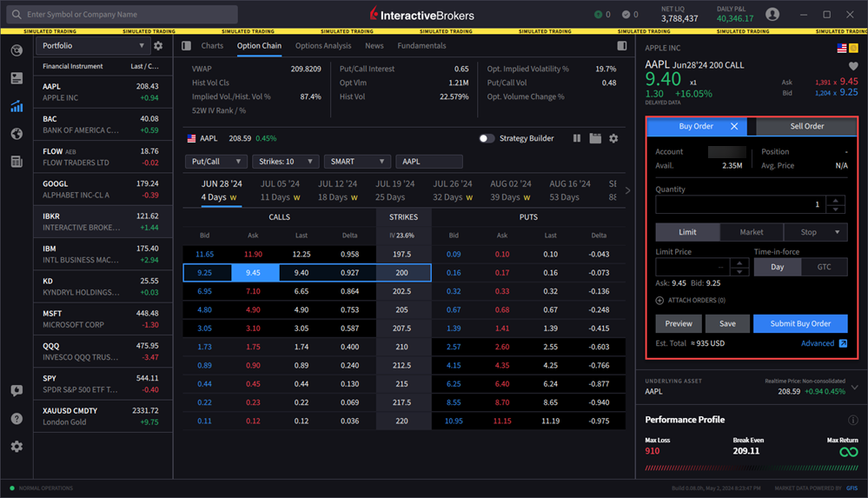Viewport: 868px width, 498px height.
Task: Click the Save order button
Action: pyautogui.click(x=727, y=323)
